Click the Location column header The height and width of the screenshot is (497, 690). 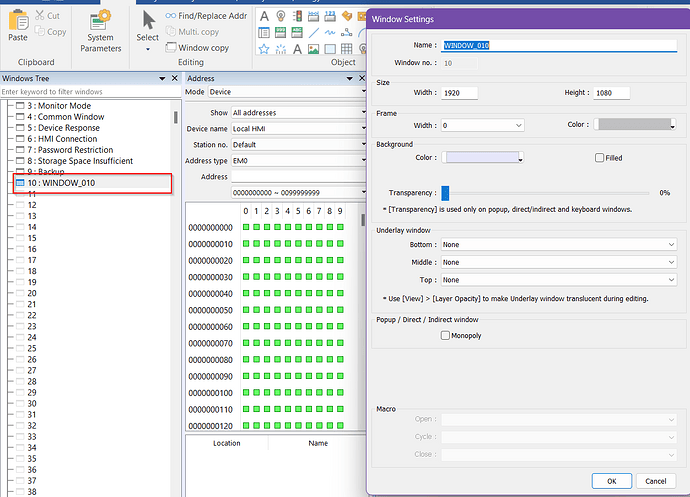coord(227,443)
